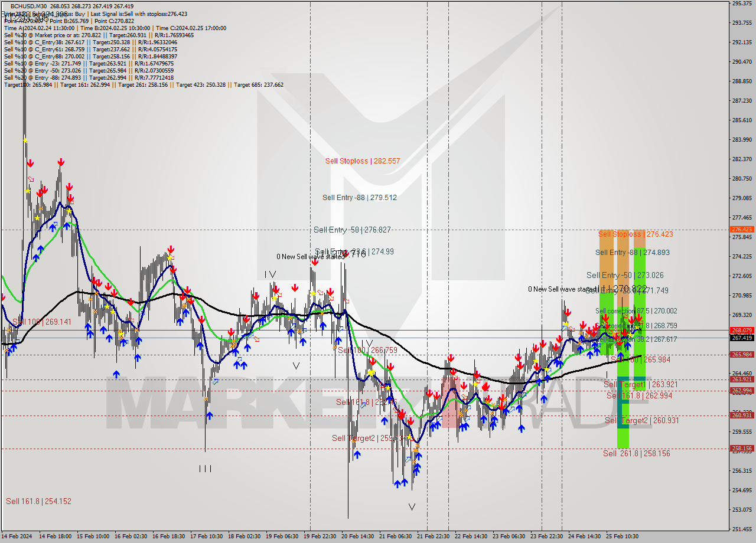Select the red 263.921 price axis tag
This screenshot has height=543, width=756.
click(742, 380)
